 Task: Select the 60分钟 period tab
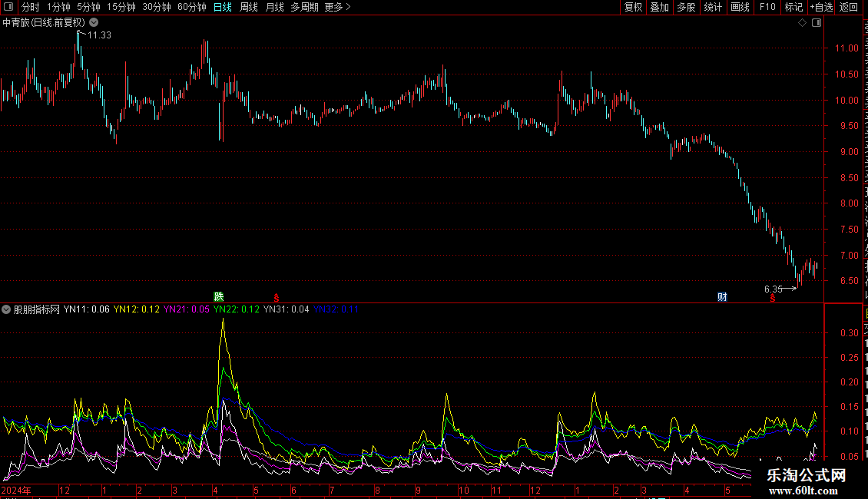(192, 7)
